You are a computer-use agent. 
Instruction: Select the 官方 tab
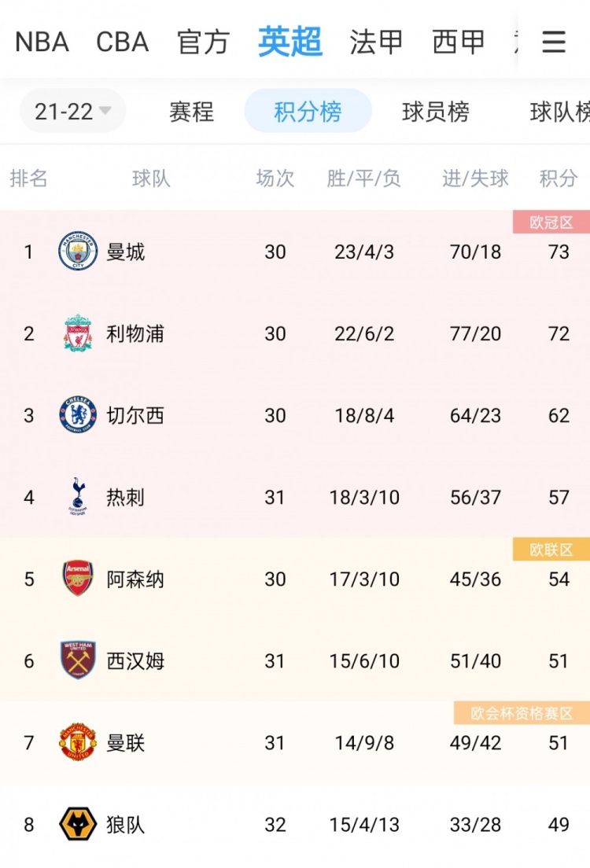tap(203, 42)
